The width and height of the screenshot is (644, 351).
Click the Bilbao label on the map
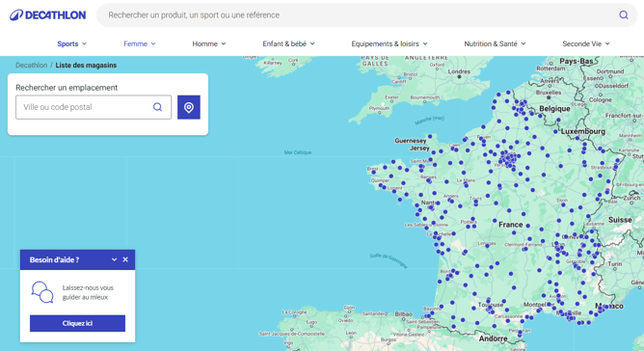[403, 314]
